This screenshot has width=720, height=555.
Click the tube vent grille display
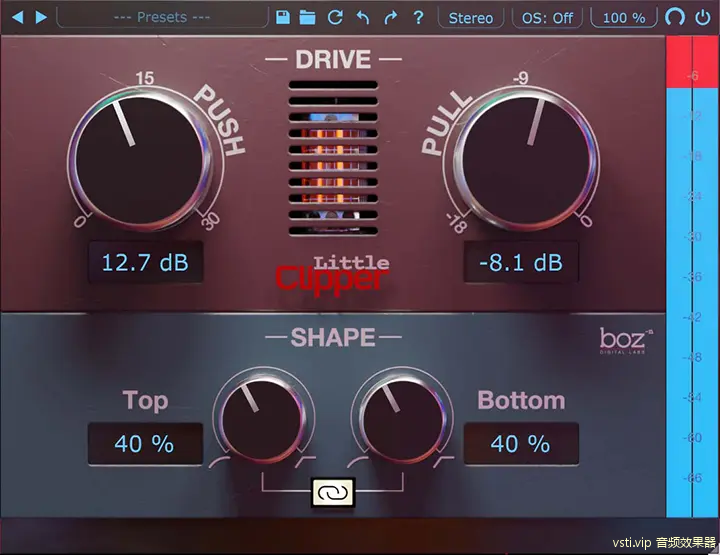(333, 158)
